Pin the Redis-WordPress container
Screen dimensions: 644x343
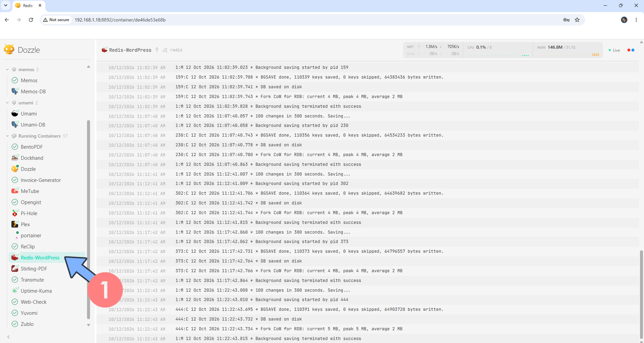pyautogui.click(x=157, y=50)
